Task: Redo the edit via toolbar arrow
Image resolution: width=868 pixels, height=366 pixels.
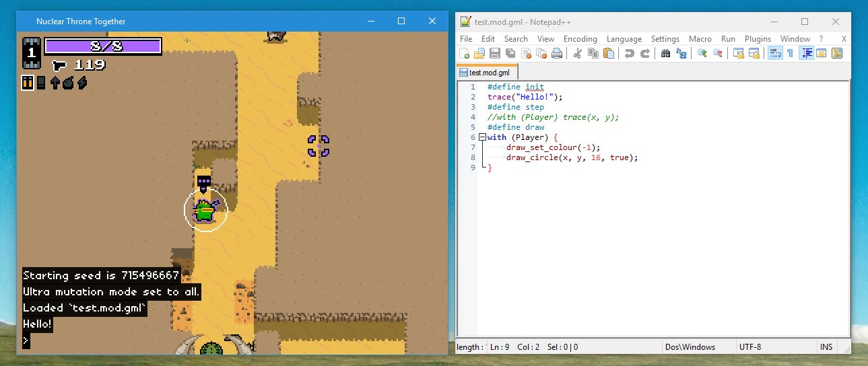Action: pos(644,54)
